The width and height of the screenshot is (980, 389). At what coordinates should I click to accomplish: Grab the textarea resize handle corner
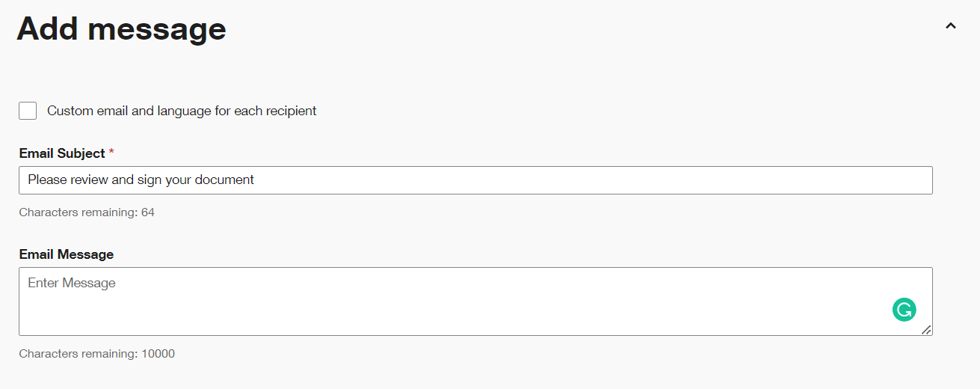pyautogui.click(x=926, y=329)
